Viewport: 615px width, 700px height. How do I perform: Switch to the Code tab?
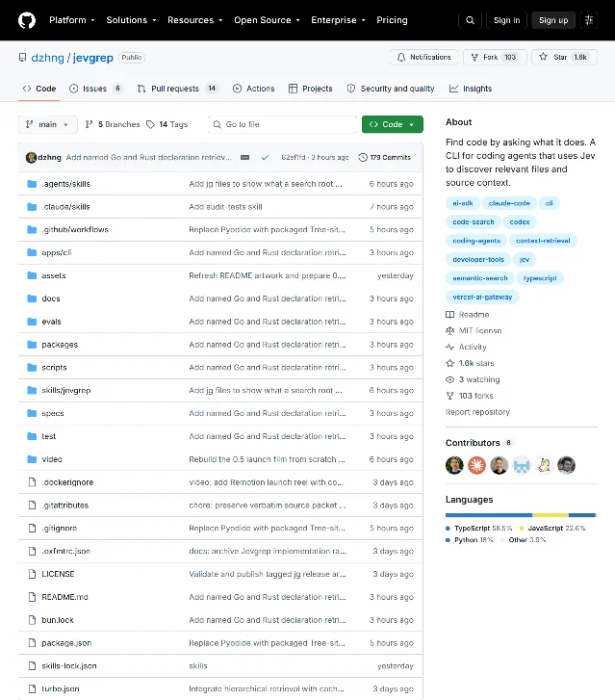39,89
